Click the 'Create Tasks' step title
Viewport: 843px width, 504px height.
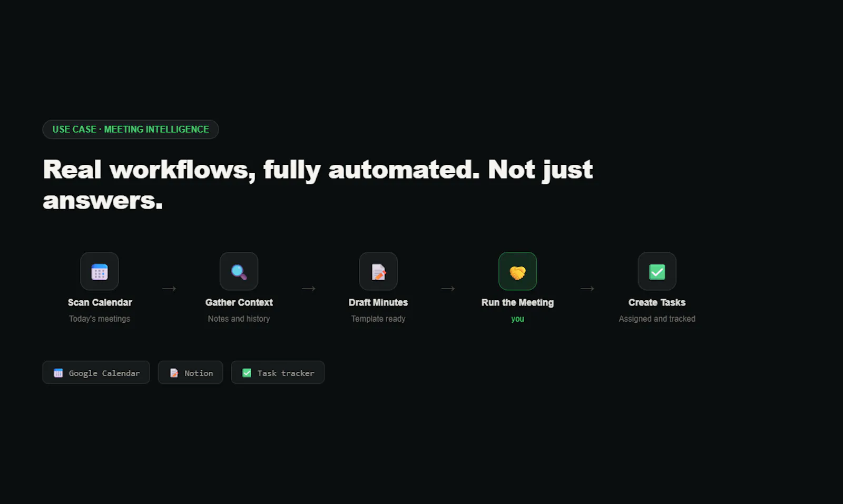657,302
